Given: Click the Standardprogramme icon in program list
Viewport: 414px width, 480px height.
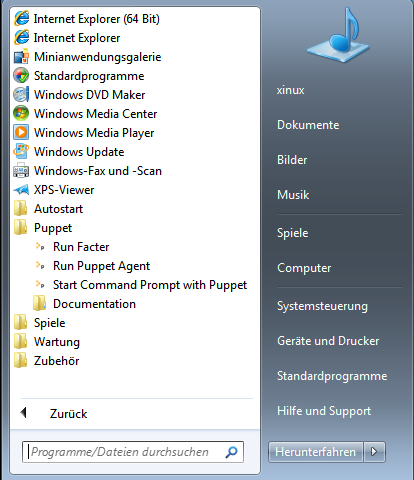Looking at the screenshot, I should (21, 76).
